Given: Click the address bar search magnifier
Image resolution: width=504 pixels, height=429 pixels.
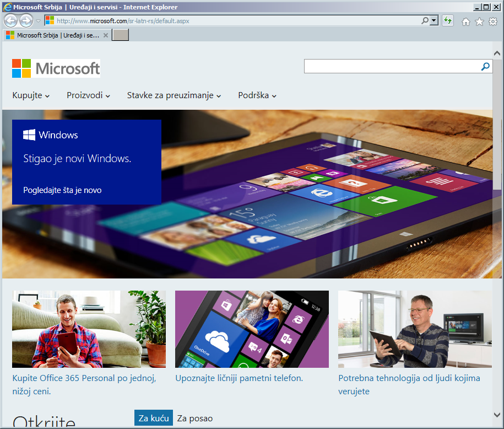Looking at the screenshot, I should [425, 20].
